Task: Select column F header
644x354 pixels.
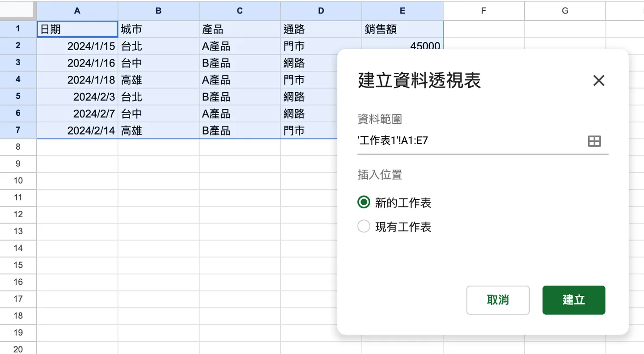Action: (483, 11)
